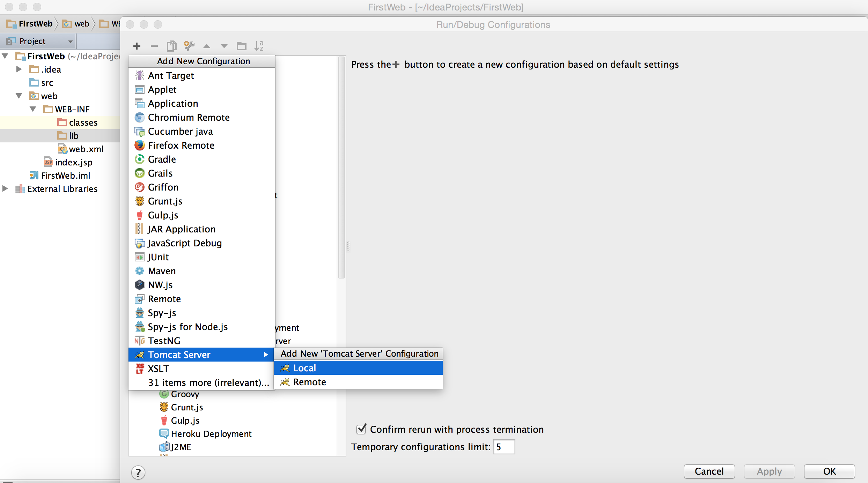Click the Add New Configuration button
This screenshot has width=868, height=483.
[x=136, y=46]
